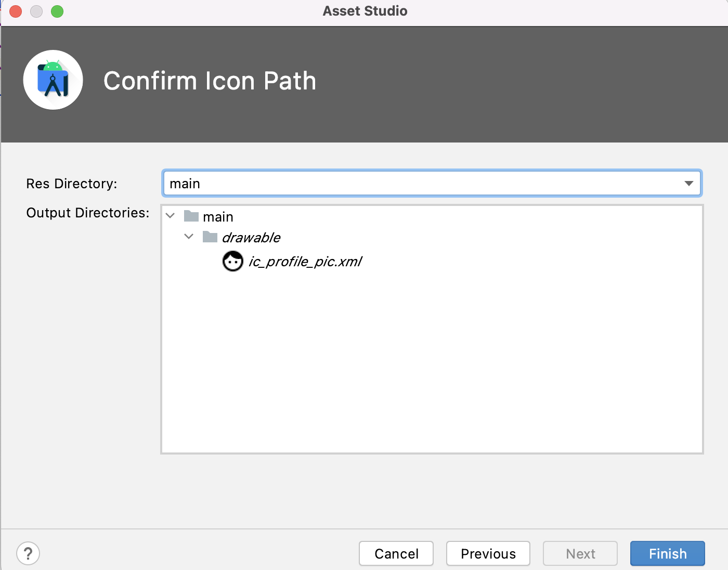The width and height of the screenshot is (728, 570).
Task: Open the Res Directory dropdown arrow
Action: point(689,183)
